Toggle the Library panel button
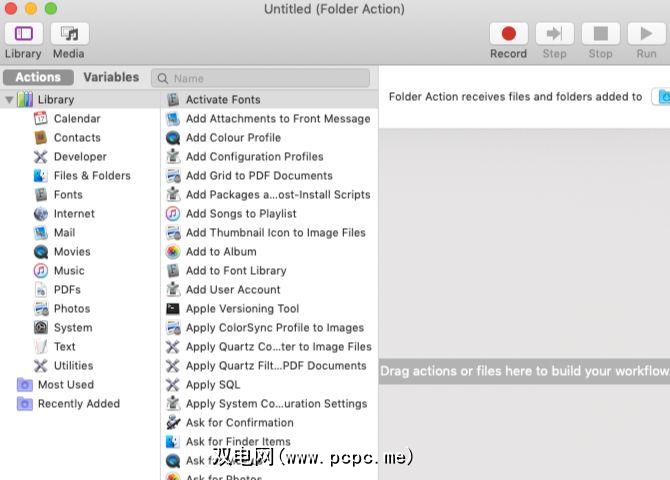Image resolution: width=670 pixels, height=480 pixels. point(23,34)
